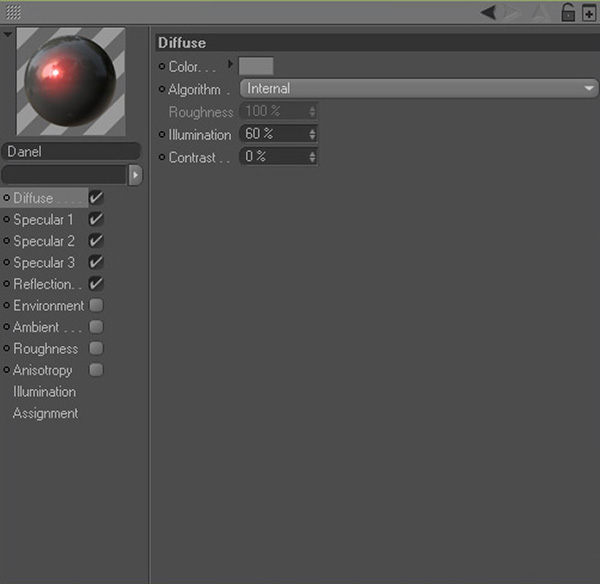
Task: Select the Specular 1 channel
Action: click(43, 220)
